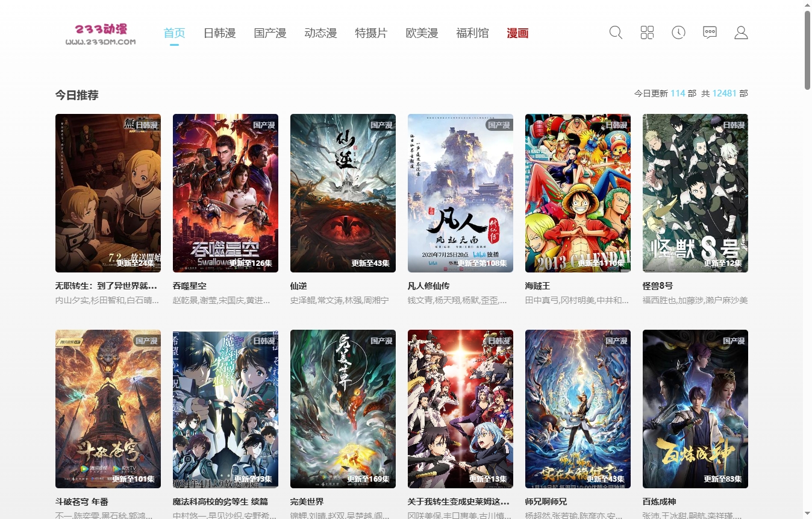Click the 日韩漫 tag on 怪兽8号 poster
This screenshot has height=519, width=812.
(734, 125)
